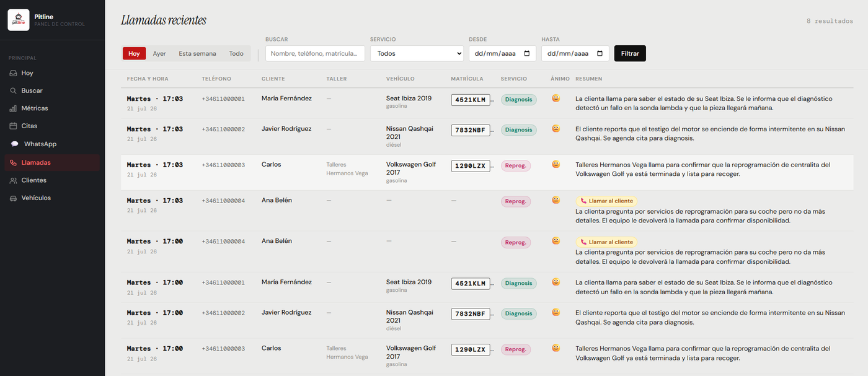Click phone number +34611000001 in 17:03 row
The width and height of the screenshot is (868, 376).
pos(223,98)
